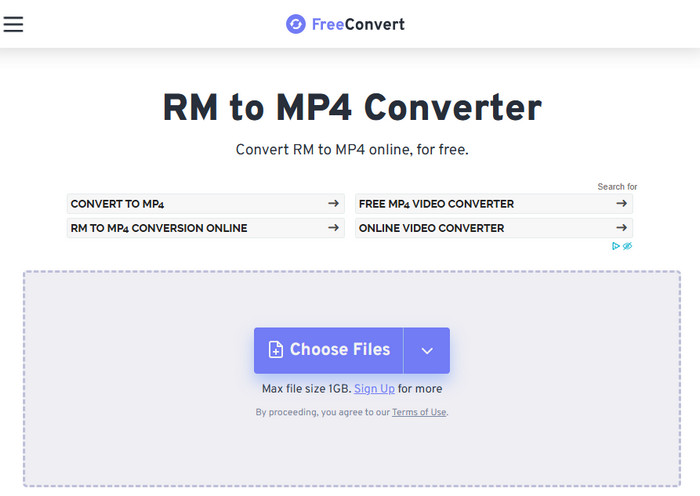Click 'Convert RM to MP4 online, for free.' text
This screenshot has width=700, height=496.
(352, 150)
